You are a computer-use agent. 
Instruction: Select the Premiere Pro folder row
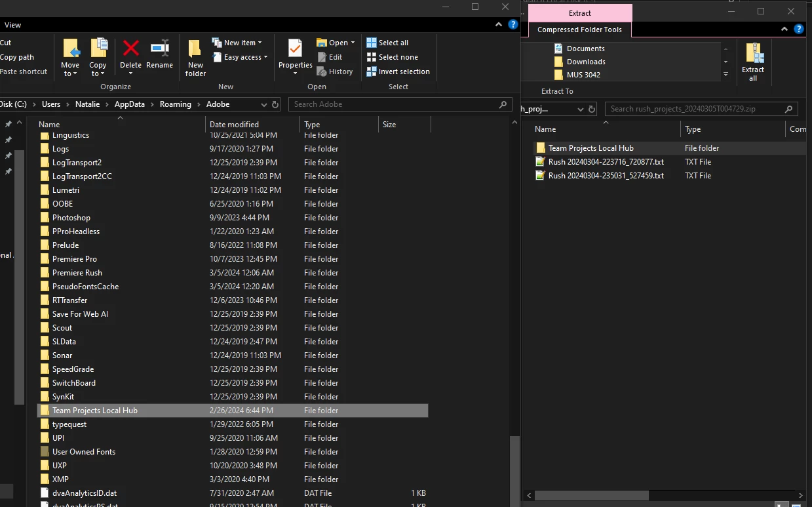pyautogui.click(x=233, y=259)
